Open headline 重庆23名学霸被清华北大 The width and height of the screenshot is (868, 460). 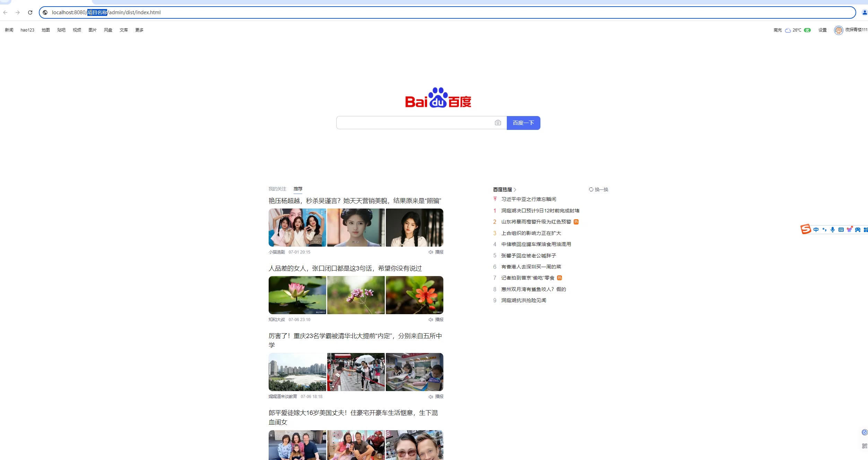pos(355,340)
